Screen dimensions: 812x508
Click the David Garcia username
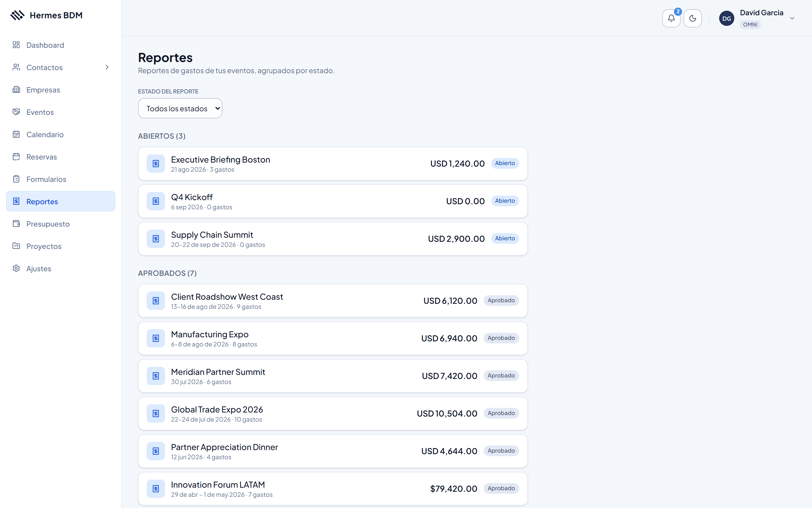(x=762, y=13)
